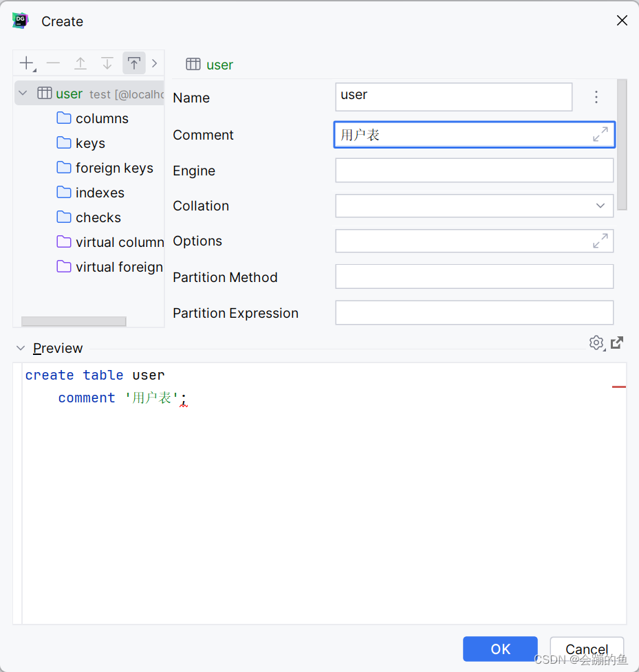Click the Options input field
Image resolution: width=639 pixels, height=672 pixels.
click(475, 241)
